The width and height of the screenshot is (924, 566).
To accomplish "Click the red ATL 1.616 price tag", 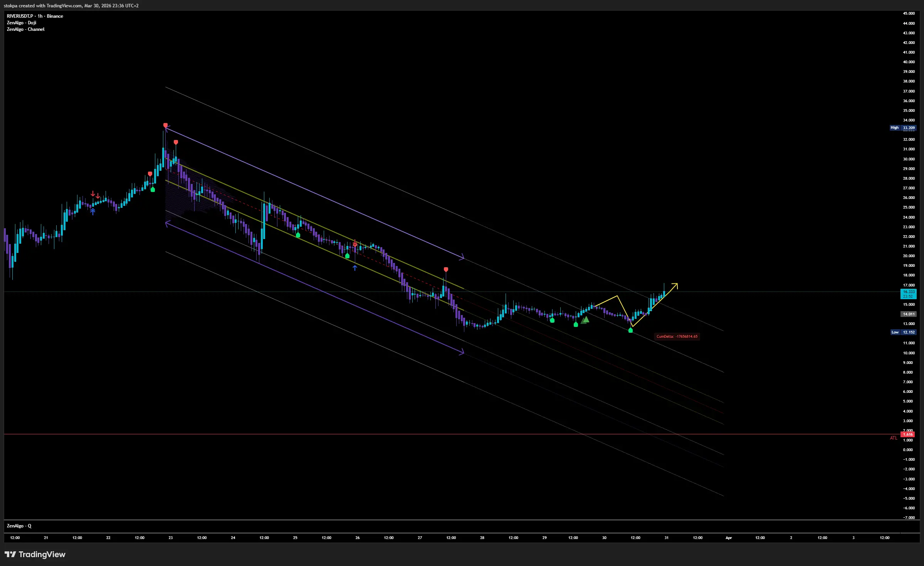I will (x=908, y=435).
